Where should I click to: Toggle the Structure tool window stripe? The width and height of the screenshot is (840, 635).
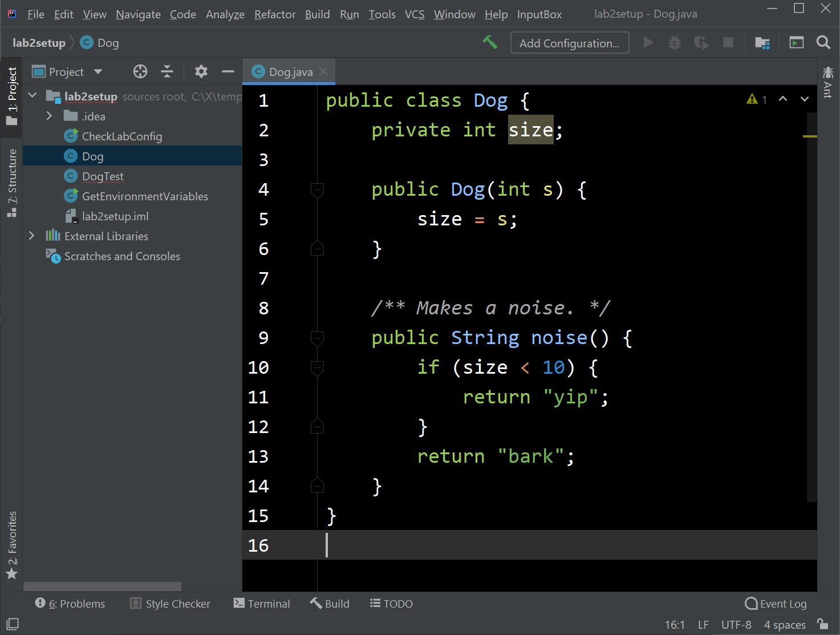click(12, 183)
